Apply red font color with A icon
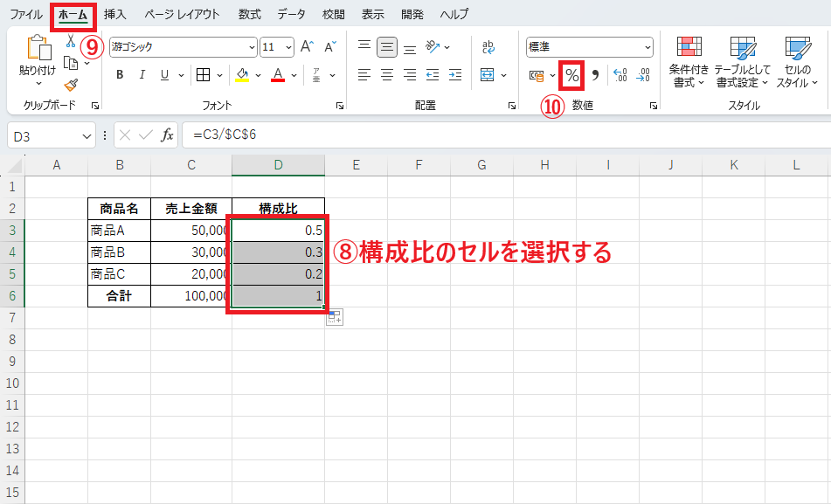 pyautogui.click(x=278, y=75)
